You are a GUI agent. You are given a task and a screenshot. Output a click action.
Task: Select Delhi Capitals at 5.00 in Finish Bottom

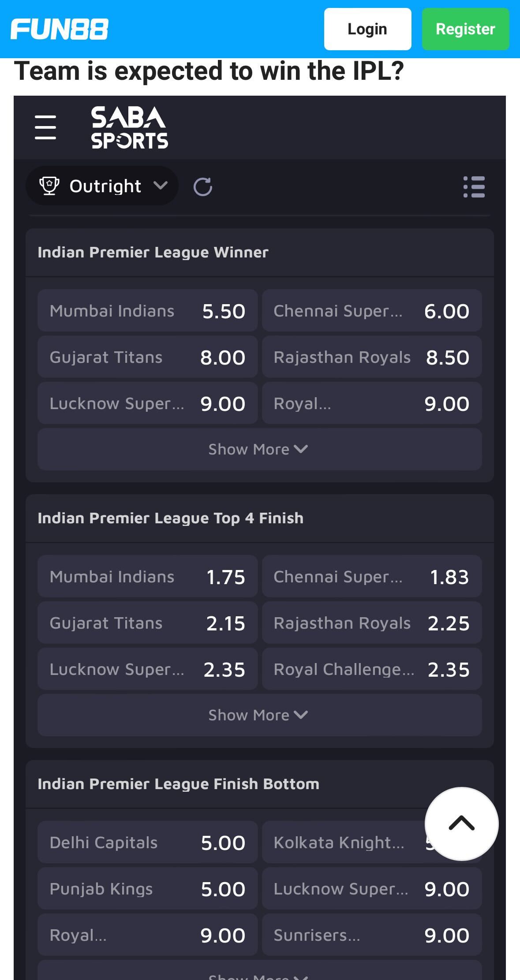tap(147, 842)
